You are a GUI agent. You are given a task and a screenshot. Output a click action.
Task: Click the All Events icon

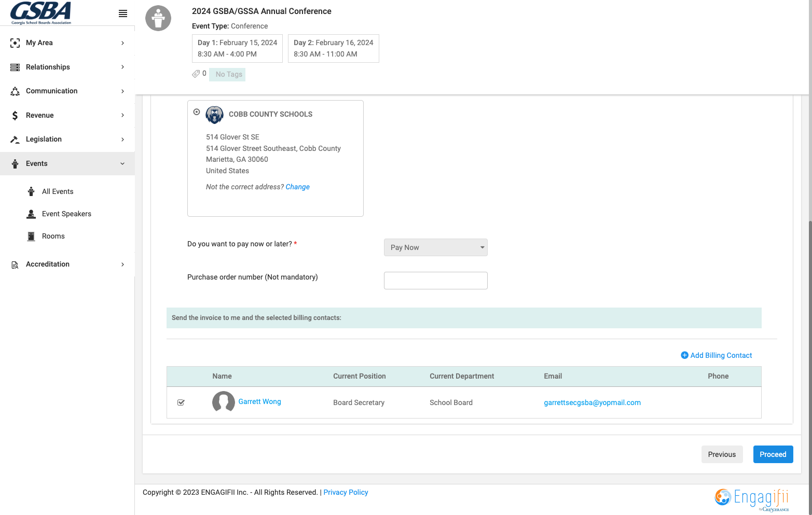pyautogui.click(x=31, y=191)
